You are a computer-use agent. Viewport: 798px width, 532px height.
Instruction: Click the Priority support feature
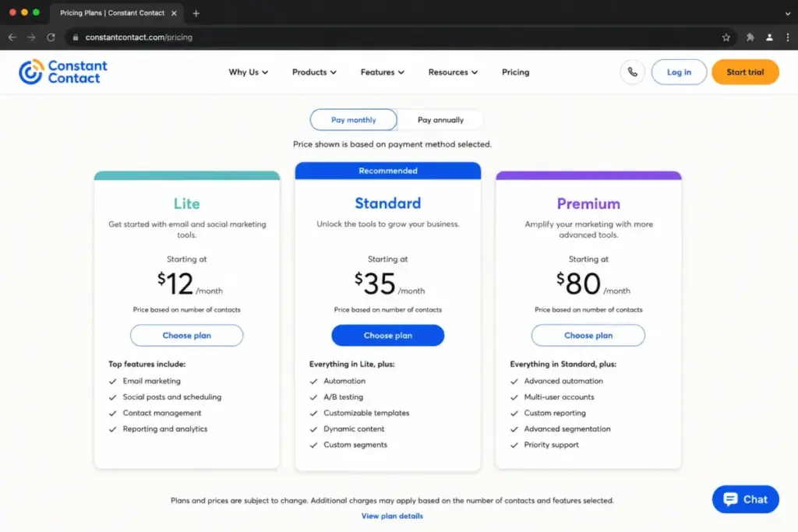551,445
